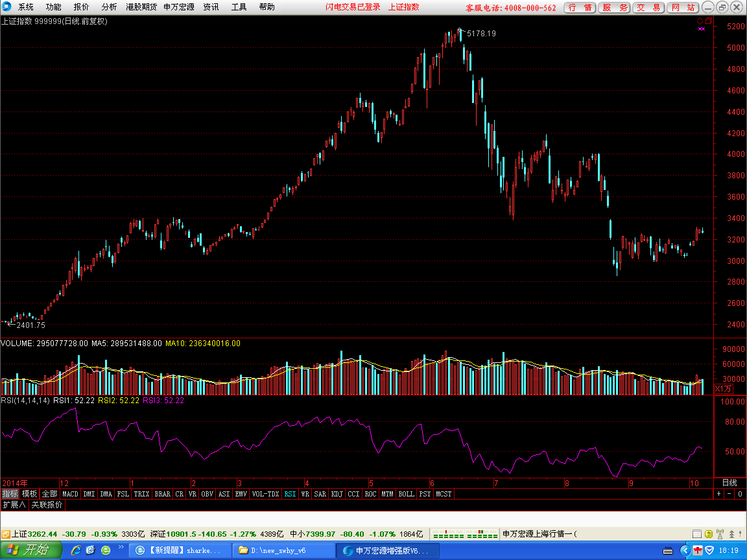Select the OBV indicator tab

coord(207,495)
